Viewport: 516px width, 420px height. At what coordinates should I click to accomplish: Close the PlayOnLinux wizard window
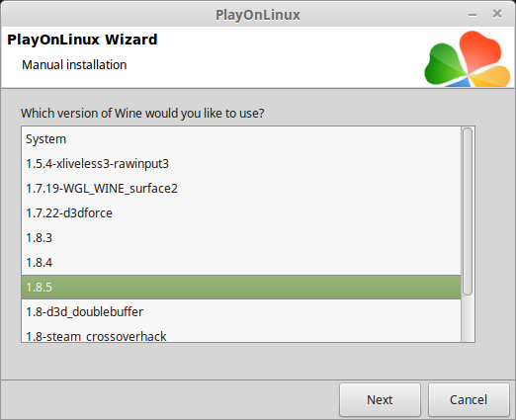tap(497, 14)
